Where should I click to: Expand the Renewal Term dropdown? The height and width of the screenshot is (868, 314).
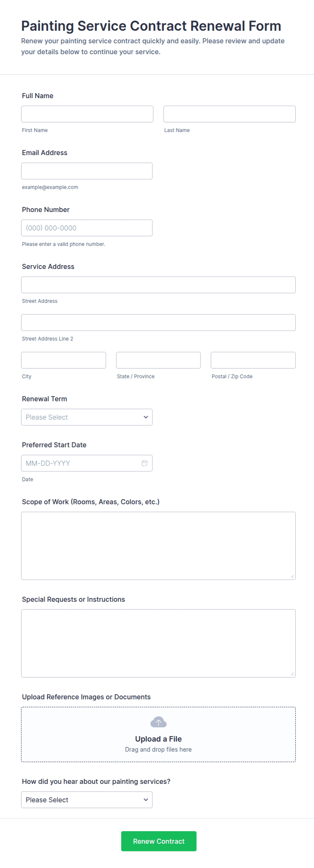tap(87, 417)
